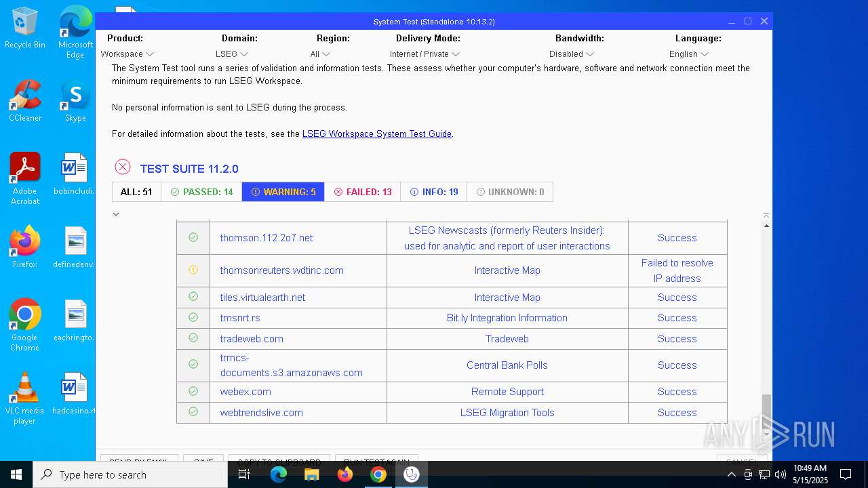This screenshot has height=488, width=868.
Task: Click tmsnrt.rs host name
Action: click(240, 318)
